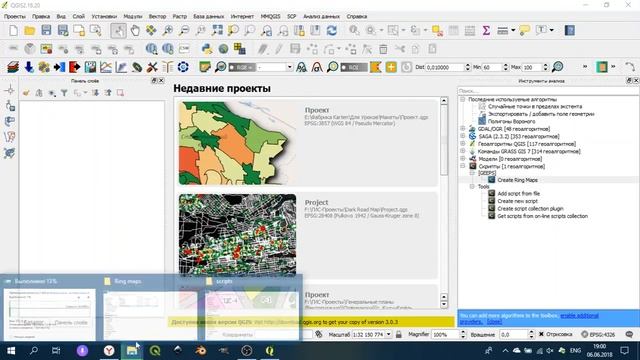Click the blue gear ring icon

[183, 67]
